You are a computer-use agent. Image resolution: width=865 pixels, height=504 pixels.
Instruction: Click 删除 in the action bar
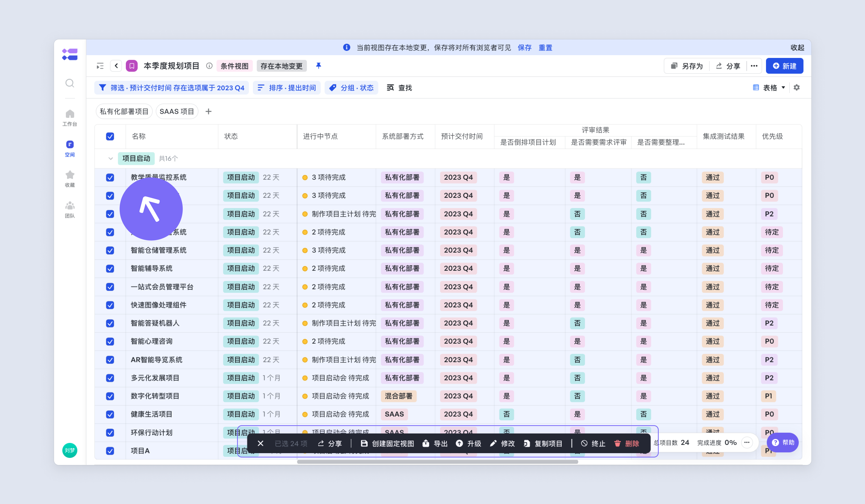click(x=627, y=443)
